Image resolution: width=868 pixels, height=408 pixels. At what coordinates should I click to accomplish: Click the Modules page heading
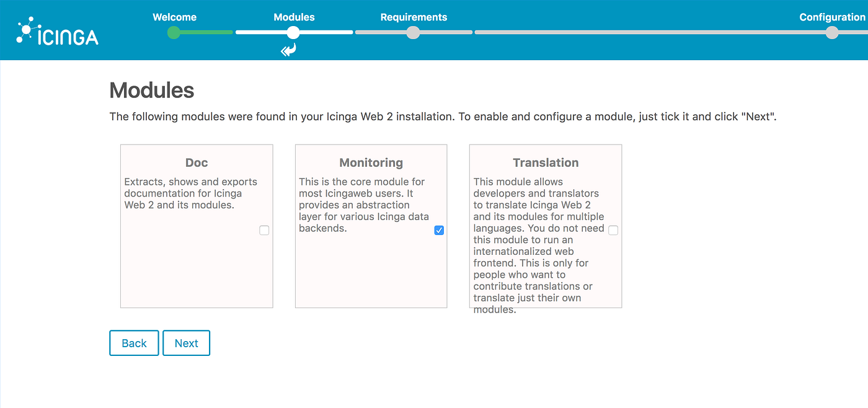coord(151,90)
